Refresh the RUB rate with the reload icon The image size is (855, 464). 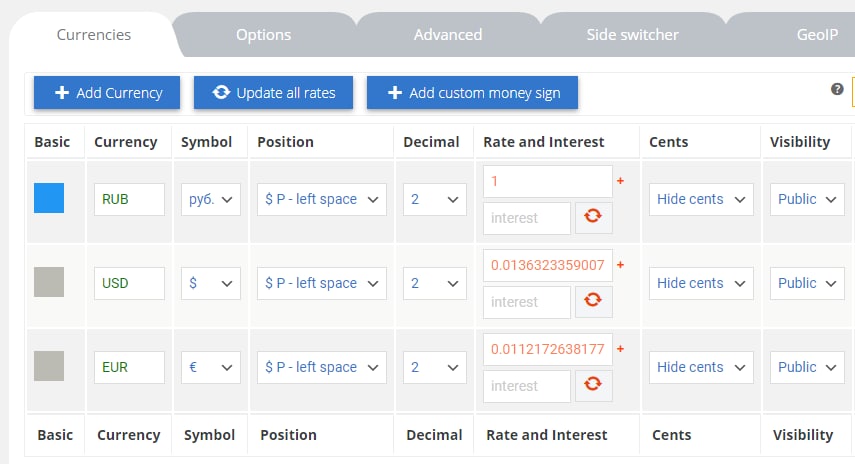(593, 218)
